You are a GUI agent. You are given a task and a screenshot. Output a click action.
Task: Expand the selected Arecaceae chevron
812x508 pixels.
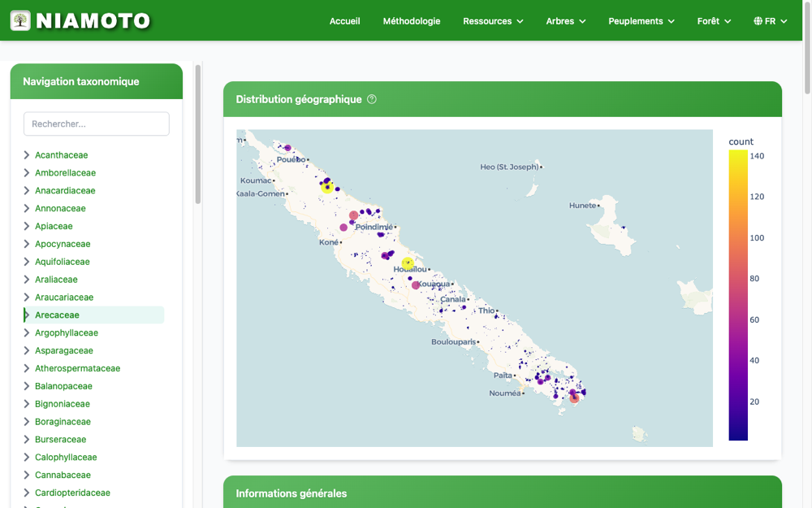pyautogui.click(x=27, y=315)
